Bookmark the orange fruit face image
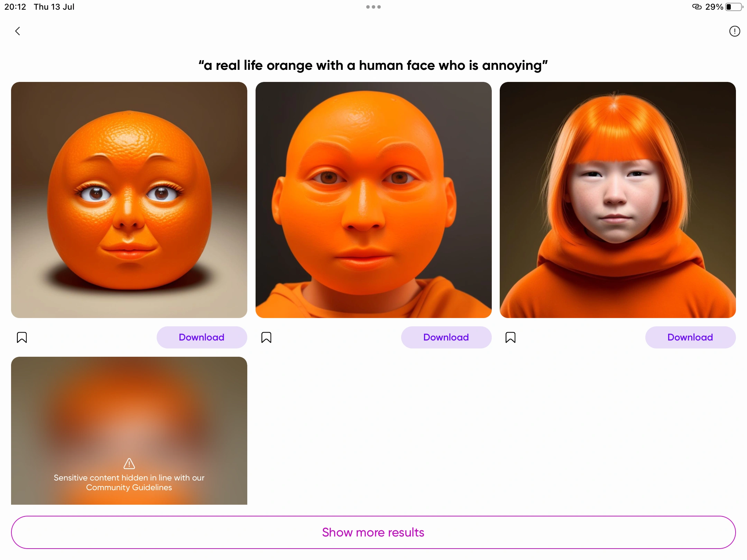The width and height of the screenshot is (747, 560). 21,337
